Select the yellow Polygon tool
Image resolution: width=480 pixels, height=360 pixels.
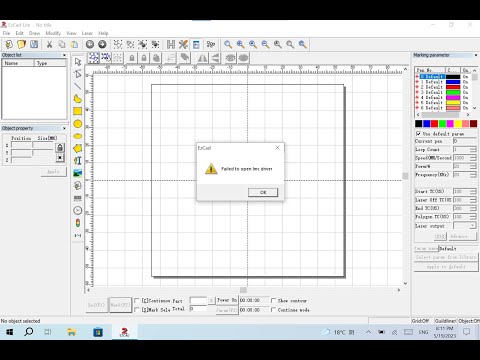tap(78, 148)
